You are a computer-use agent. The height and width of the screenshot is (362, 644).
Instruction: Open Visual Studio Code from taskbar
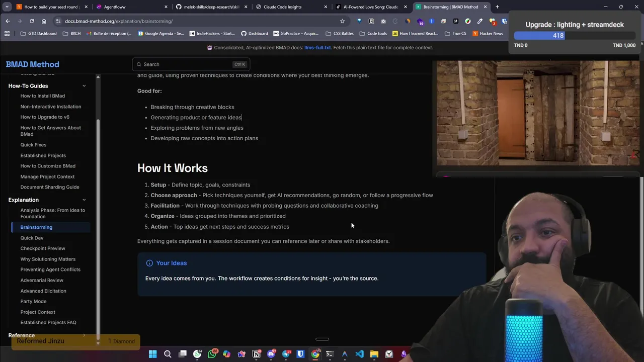(359, 354)
